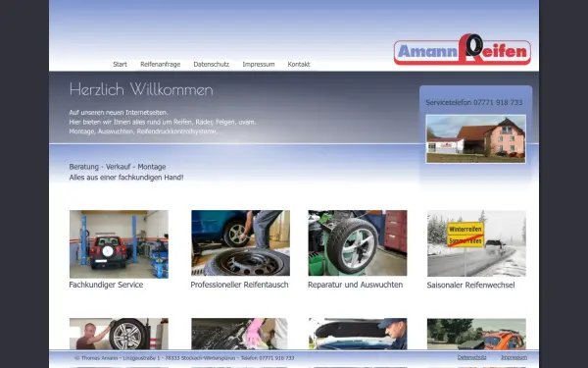Select the Servicetelefon 07771 918 733 text
This screenshot has height=368, width=588.
pyautogui.click(x=474, y=102)
